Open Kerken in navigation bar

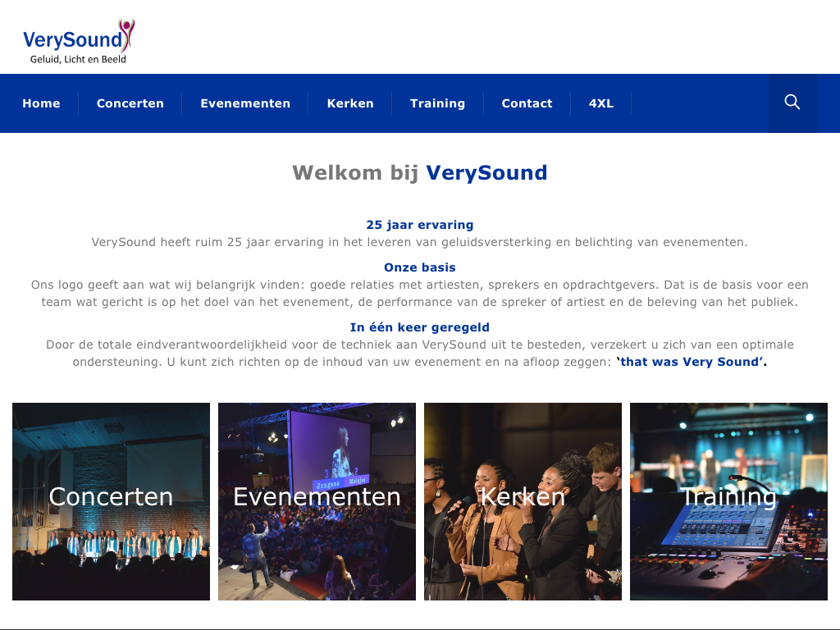click(x=350, y=103)
